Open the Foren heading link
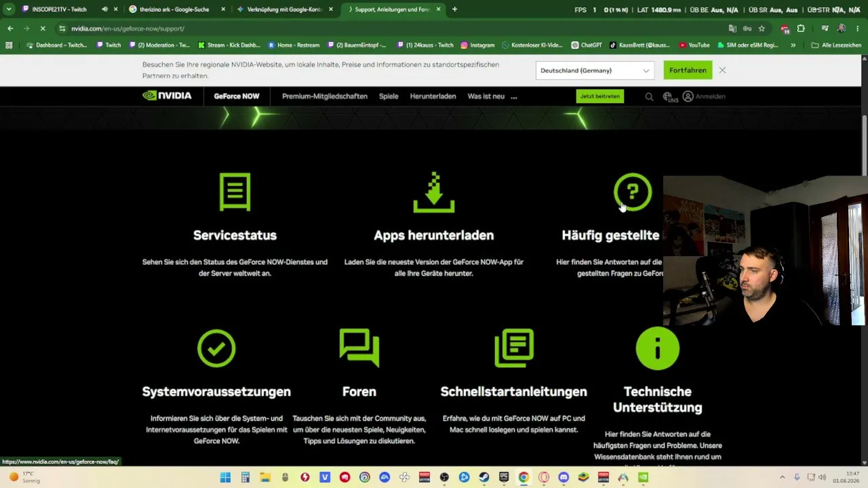 (x=359, y=392)
